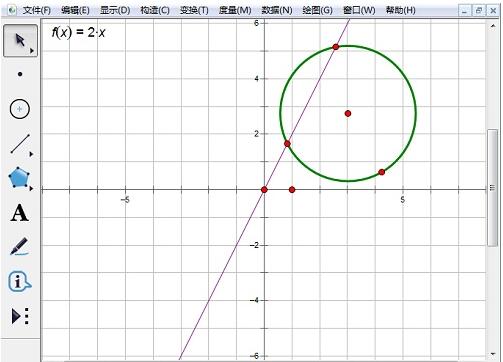Screen dimensions: 503x362
Task: Open the 文件(F) menu
Action: click(x=36, y=10)
